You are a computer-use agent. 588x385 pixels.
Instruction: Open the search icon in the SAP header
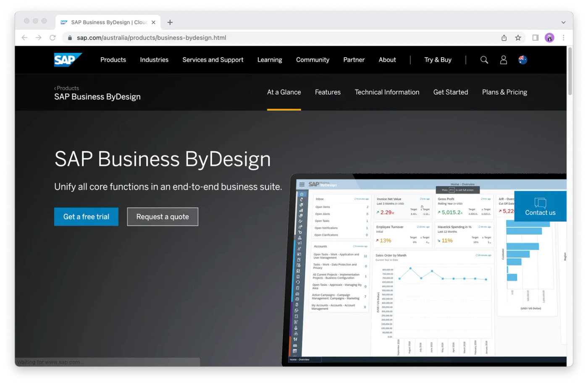click(484, 60)
